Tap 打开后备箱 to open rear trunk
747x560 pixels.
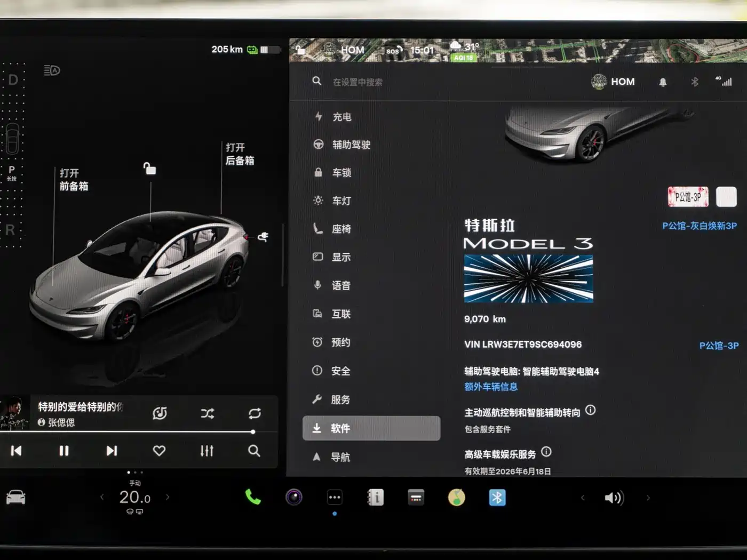click(240, 154)
